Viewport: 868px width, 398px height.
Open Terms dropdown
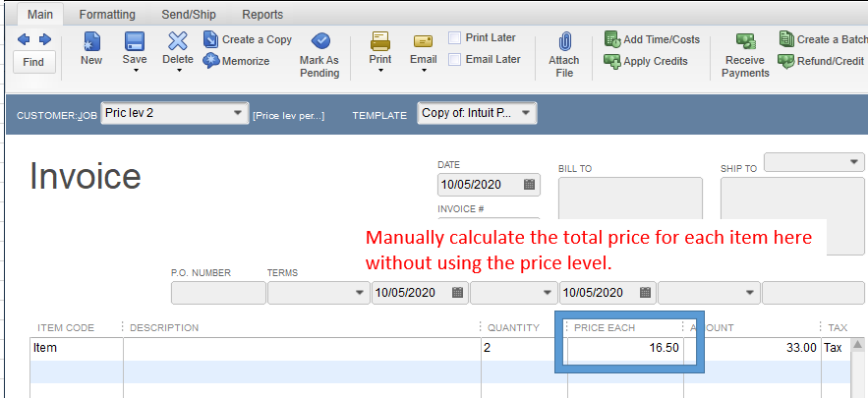pos(360,293)
